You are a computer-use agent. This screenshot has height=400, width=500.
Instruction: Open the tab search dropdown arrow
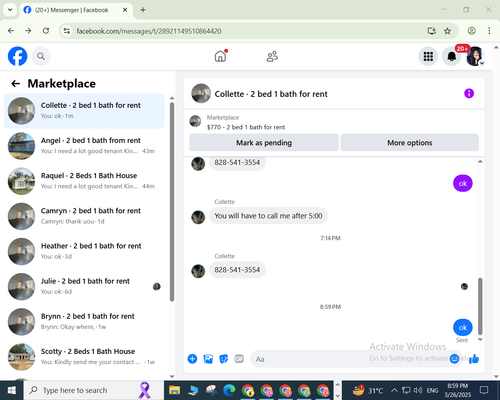coord(10,10)
